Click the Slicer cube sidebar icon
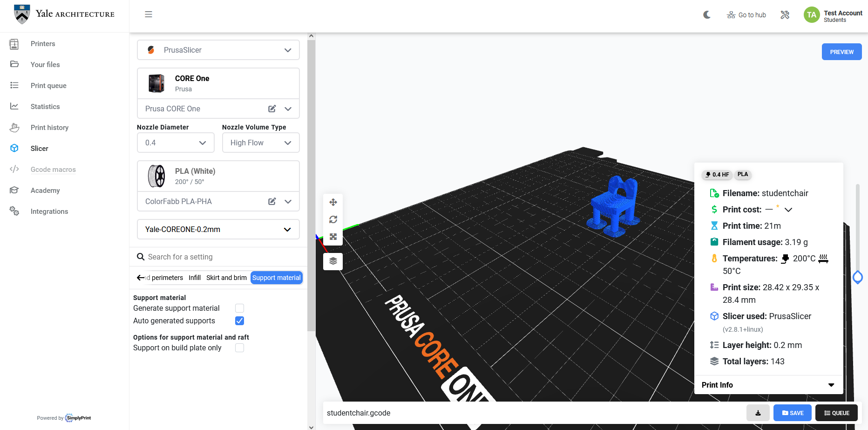This screenshot has height=430, width=868. click(14, 148)
